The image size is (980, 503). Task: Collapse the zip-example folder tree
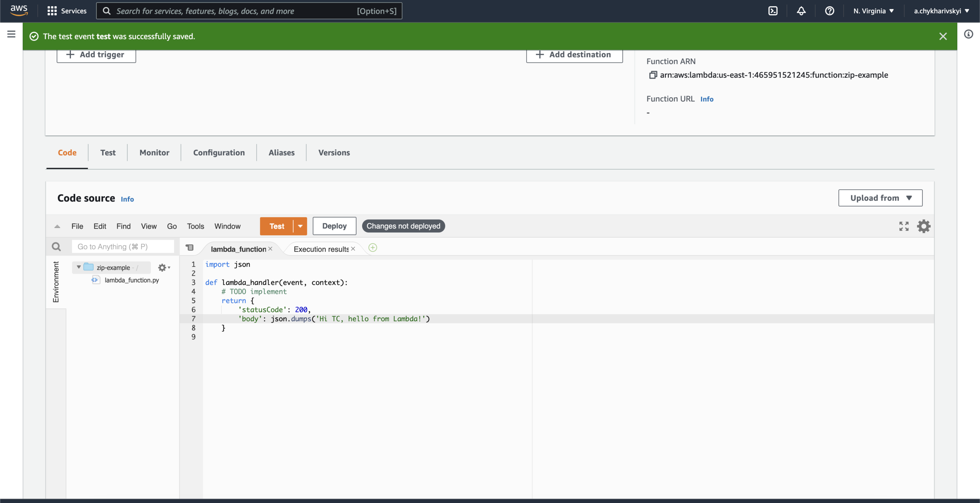[79, 267]
